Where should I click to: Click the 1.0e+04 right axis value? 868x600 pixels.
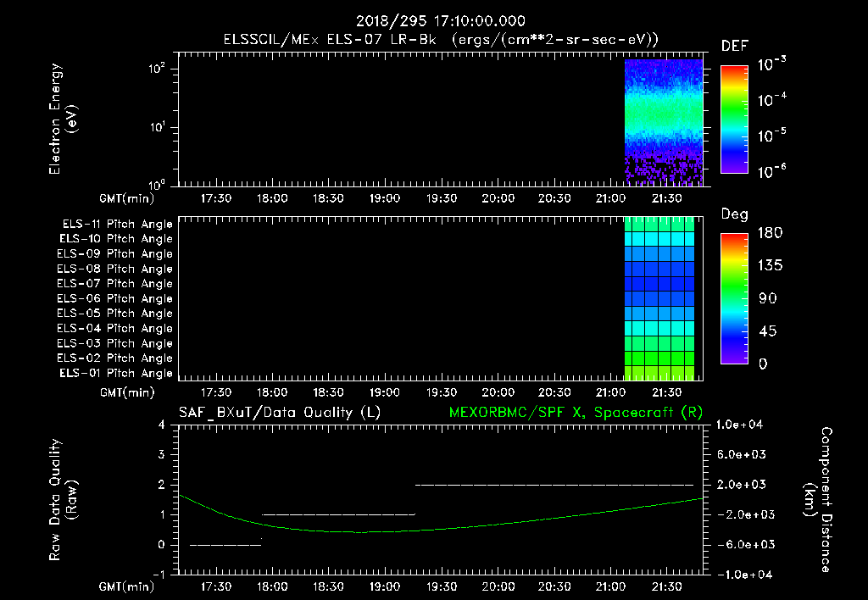pyautogui.click(x=739, y=425)
